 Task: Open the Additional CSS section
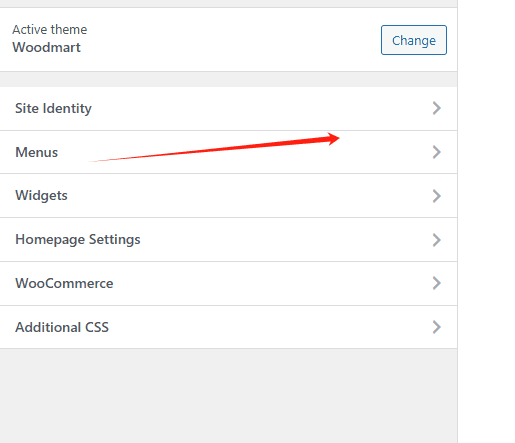228,327
